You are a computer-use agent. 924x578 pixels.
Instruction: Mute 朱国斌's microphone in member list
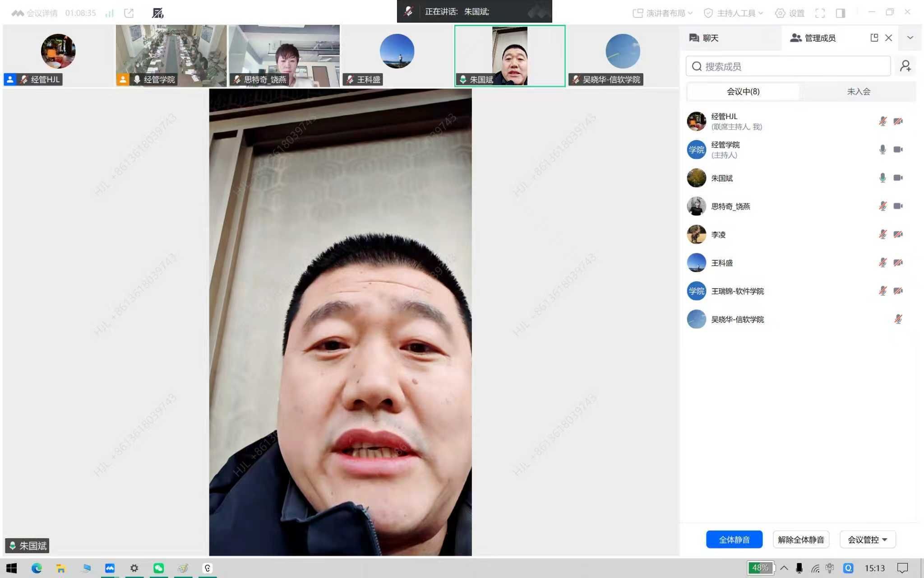point(882,178)
